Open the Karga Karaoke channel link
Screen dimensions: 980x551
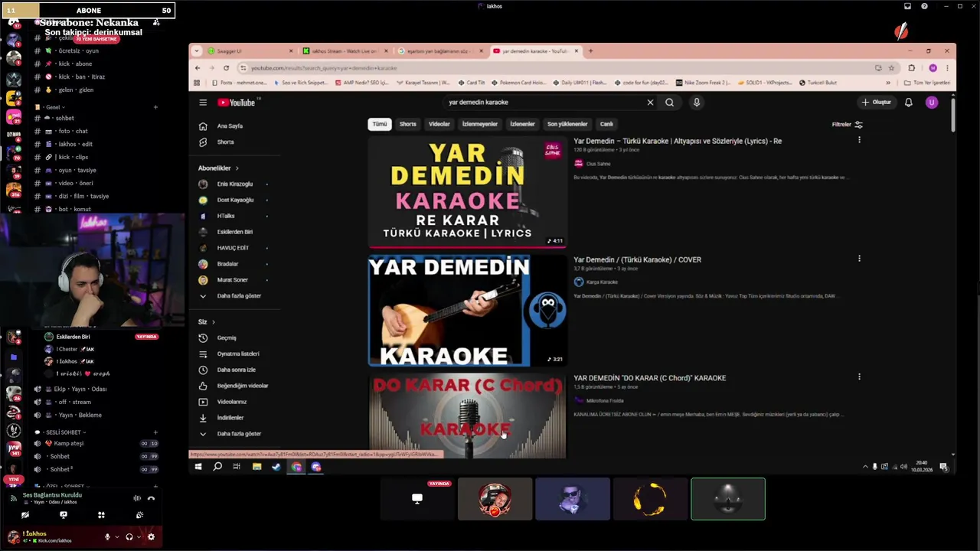pyautogui.click(x=602, y=282)
